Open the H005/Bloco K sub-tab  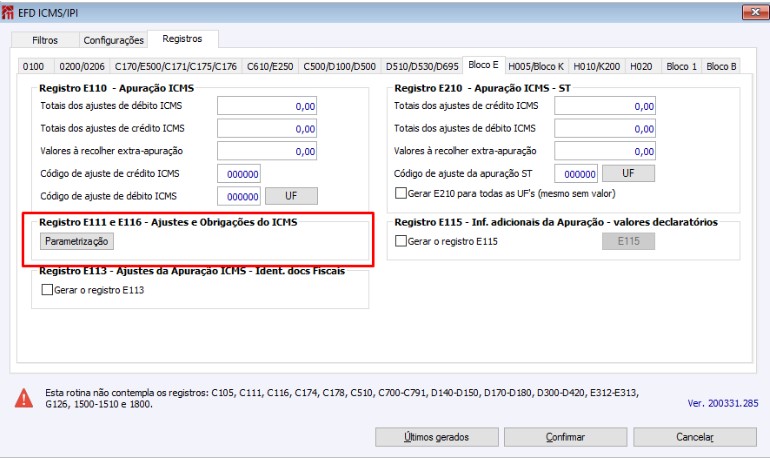536,66
